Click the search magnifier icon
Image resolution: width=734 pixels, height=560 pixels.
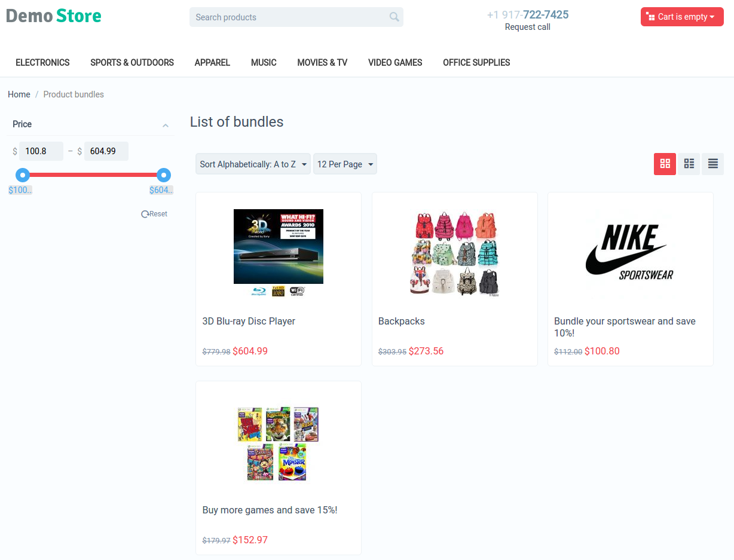click(394, 17)
